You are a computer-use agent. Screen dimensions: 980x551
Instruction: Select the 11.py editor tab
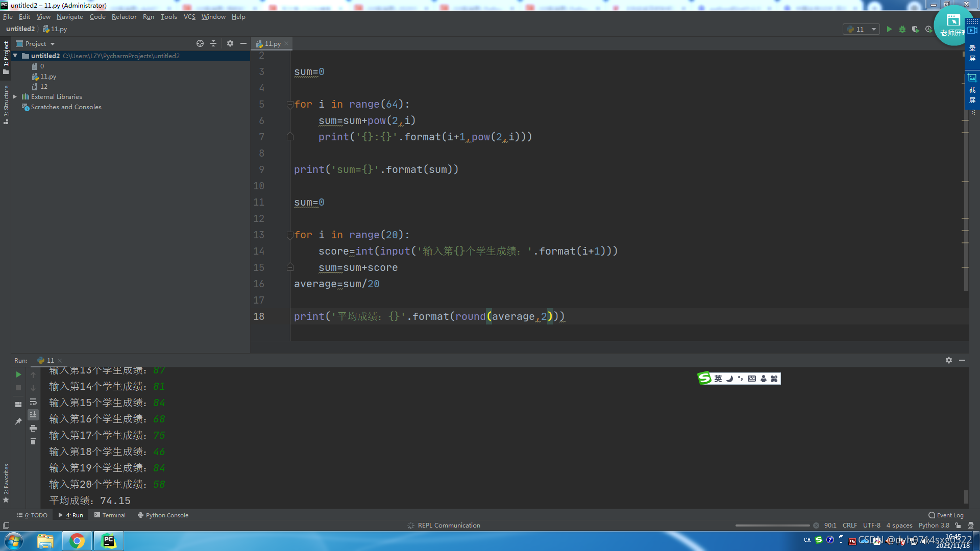272,44
